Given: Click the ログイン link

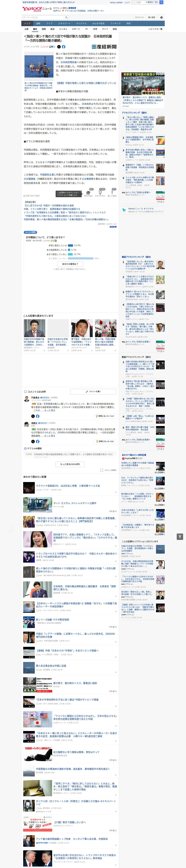Looking at the screenshot, I should click(57, 11).
